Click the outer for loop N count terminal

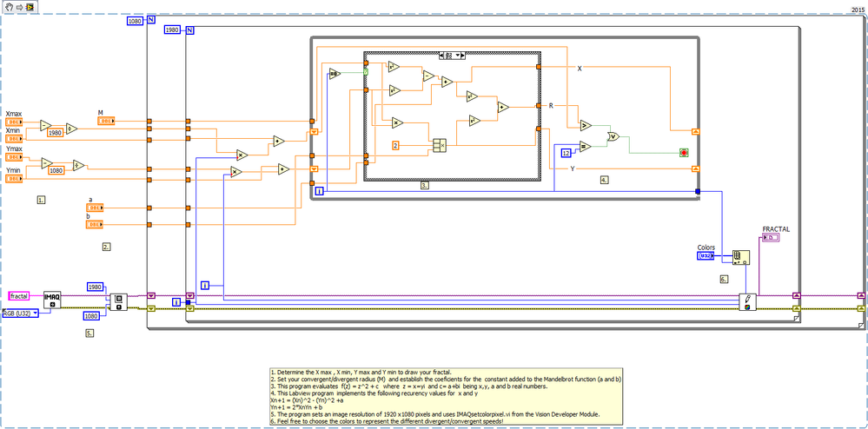(151, 21)
